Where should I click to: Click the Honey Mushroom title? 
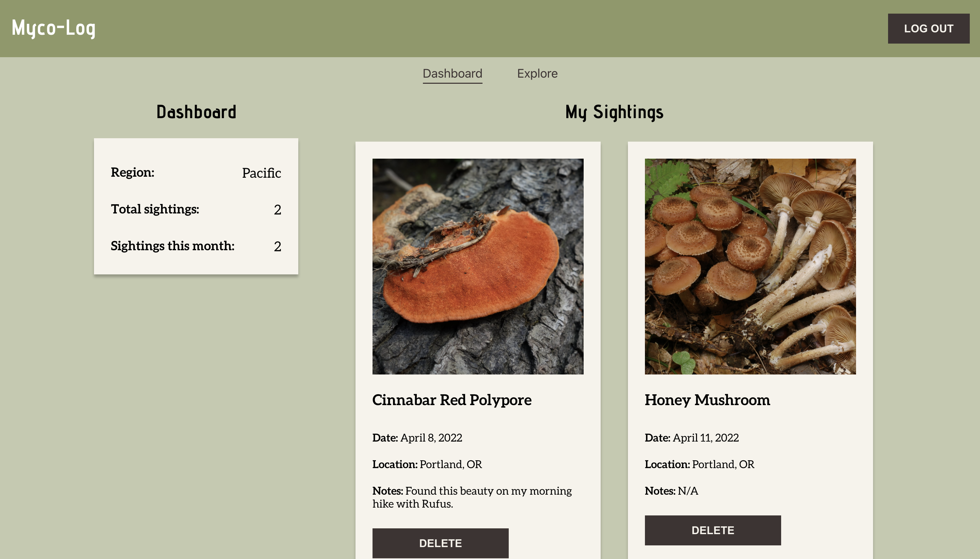pos(707,400)
